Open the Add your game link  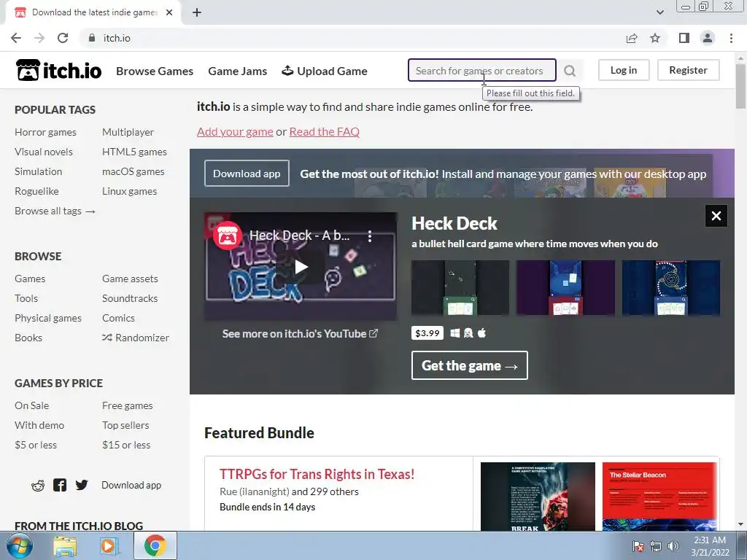point(236,131)
